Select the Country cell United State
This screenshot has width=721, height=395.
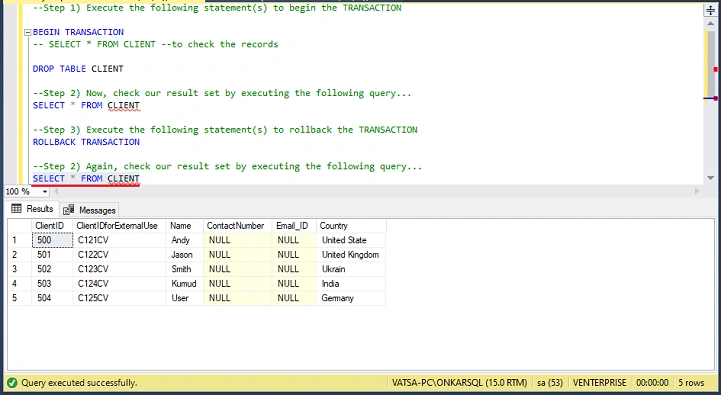(351, 240)
